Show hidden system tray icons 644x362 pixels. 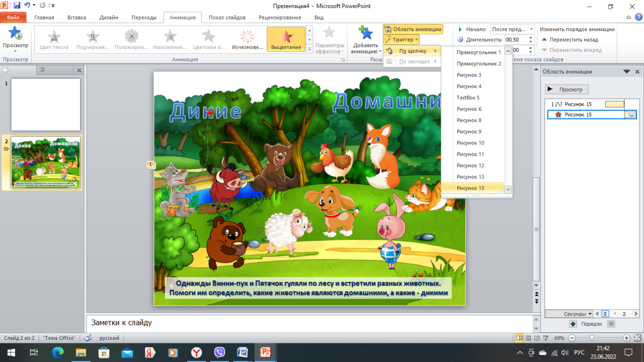521,352
